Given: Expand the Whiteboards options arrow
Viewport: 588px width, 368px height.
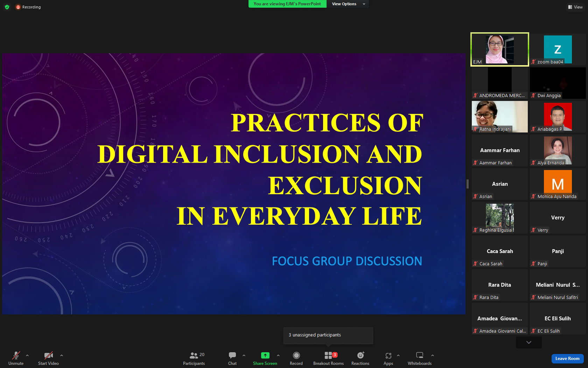Looking at the screenshot, I should (x=433, y=355).
